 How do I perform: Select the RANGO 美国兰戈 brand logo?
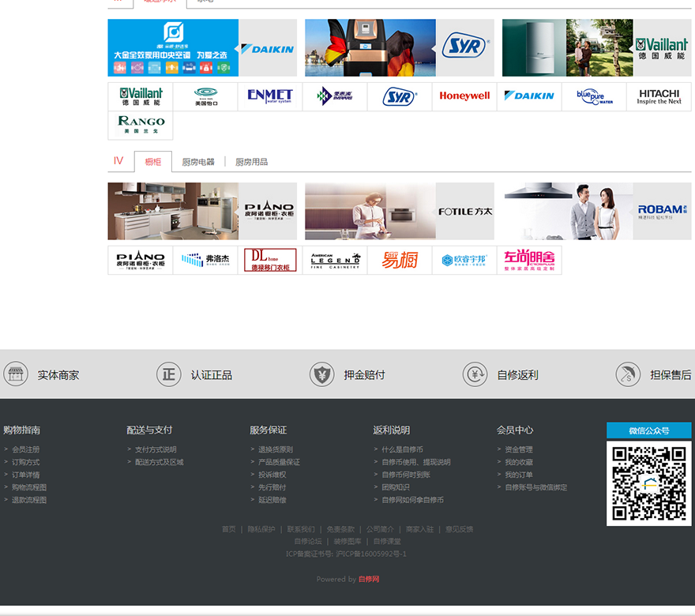pyautogui.click(x=141, y=126)
